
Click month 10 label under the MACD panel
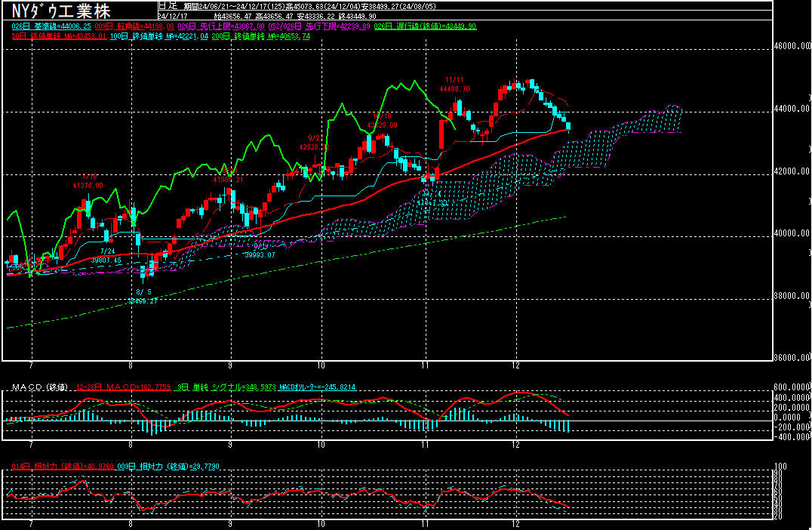(321, 445)
